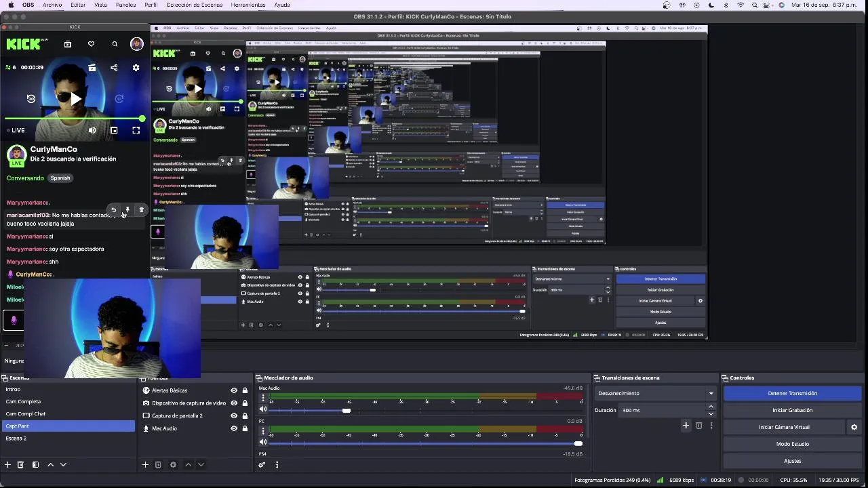The width and height of the screenshot is (868, 488).
Task: Hide Captura de pantalla 2 source
Action: [x=234, y=415]
